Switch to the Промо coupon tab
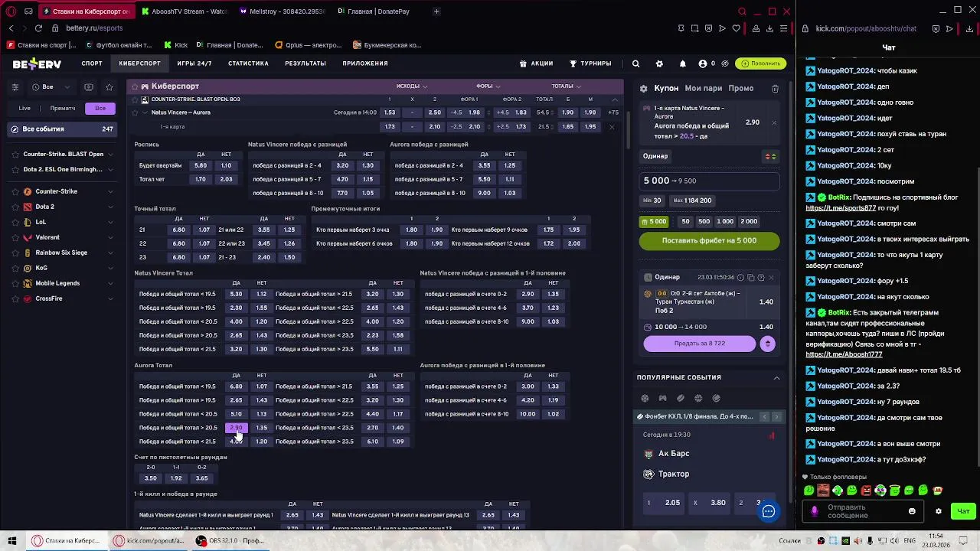The height and width of the screenshot is (551, 980). [x=741, y=89]
